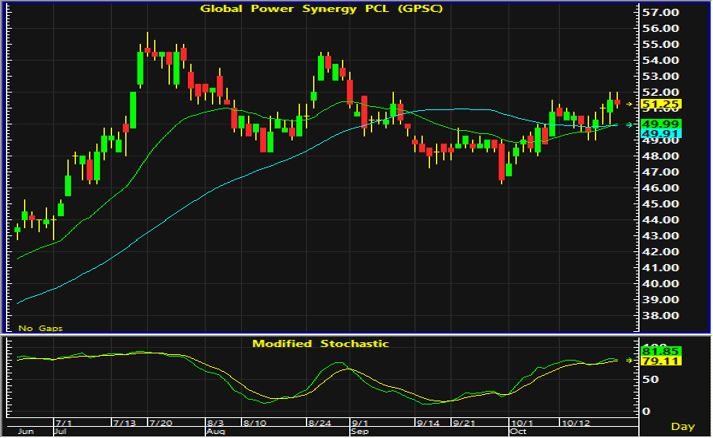Click the 47.00 price axis label
The width and height of the screenshot is (713, 438).
click(660, 172)
